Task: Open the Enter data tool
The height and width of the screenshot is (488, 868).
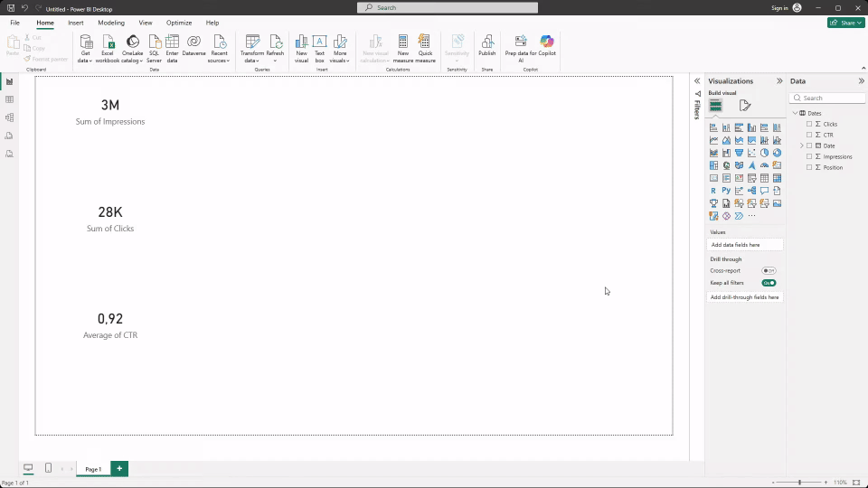Action: pyautogui.click(x=172, y=49)
